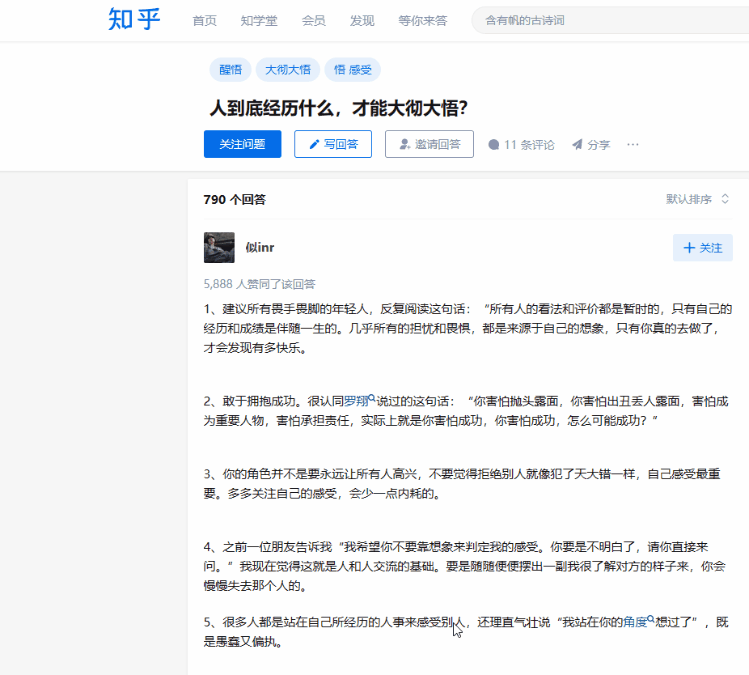749x675 pixels.
Task: Click the 写回答 button
Action: click(x=333, y=144)
